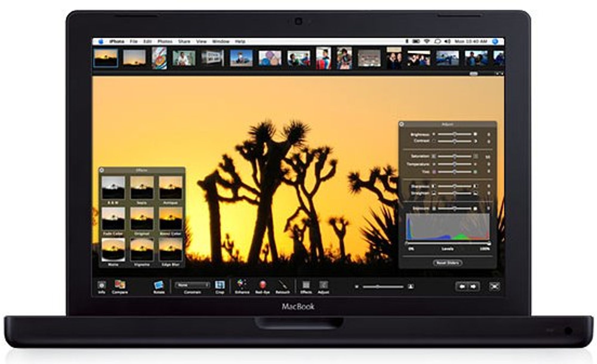Click the Tint slider
The width and height of the screenshot is (597, 364).
(454, 172)
